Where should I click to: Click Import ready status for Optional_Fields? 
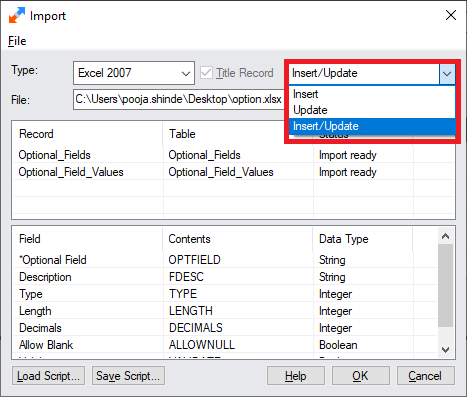click(348, 155)
